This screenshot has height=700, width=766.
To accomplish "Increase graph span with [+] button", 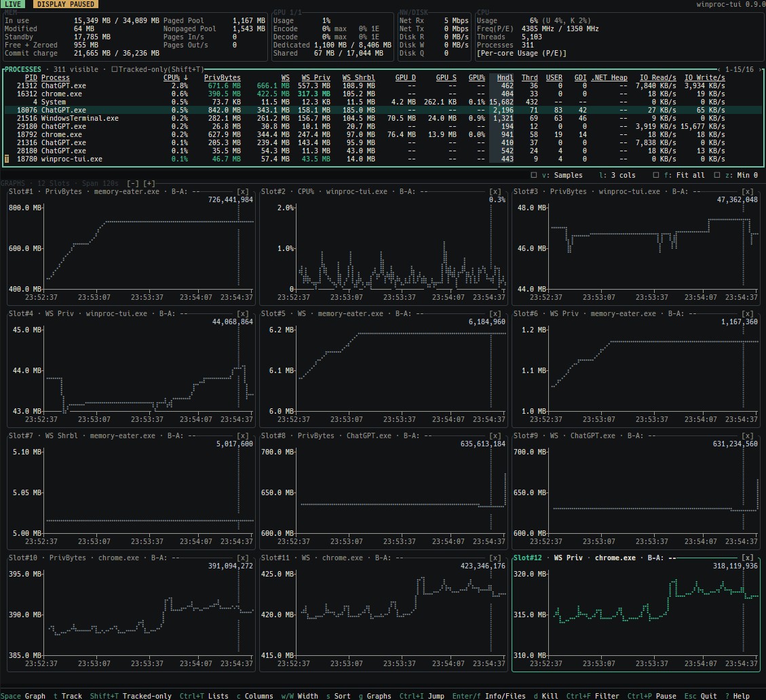I will coord(149,184).
